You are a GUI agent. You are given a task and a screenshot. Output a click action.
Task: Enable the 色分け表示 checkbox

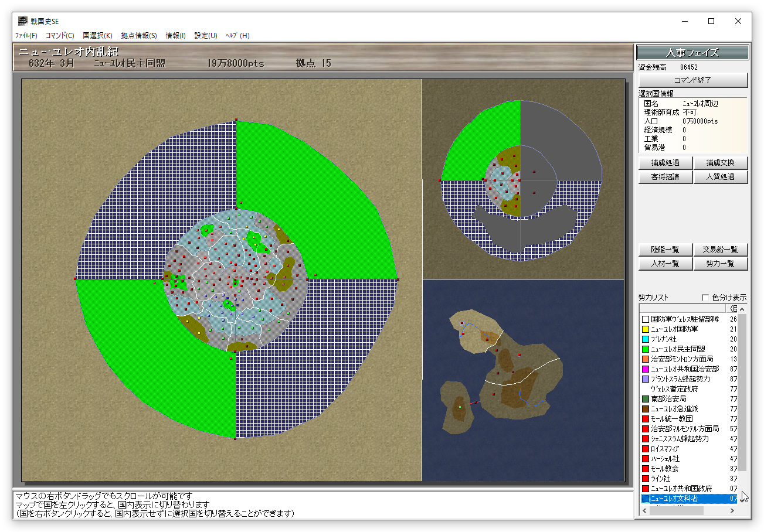705,297
